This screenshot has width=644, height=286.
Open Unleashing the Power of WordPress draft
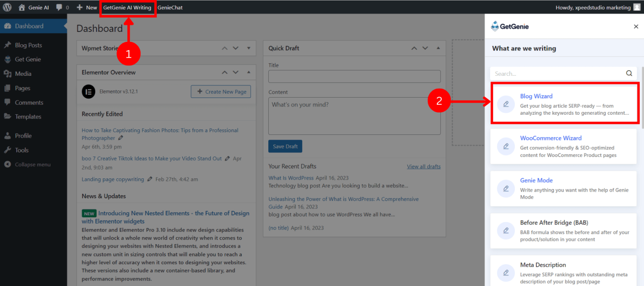(x=343, y=203)
